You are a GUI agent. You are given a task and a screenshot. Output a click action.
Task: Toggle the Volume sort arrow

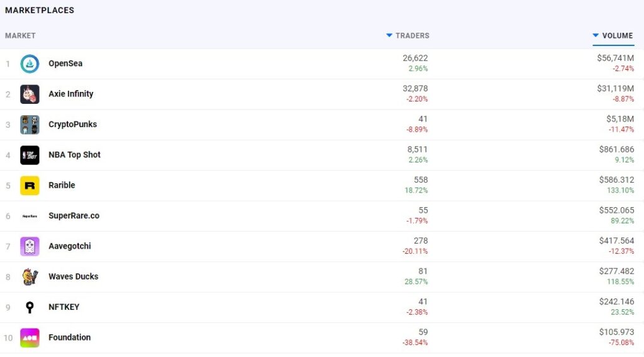click(596, 36)
